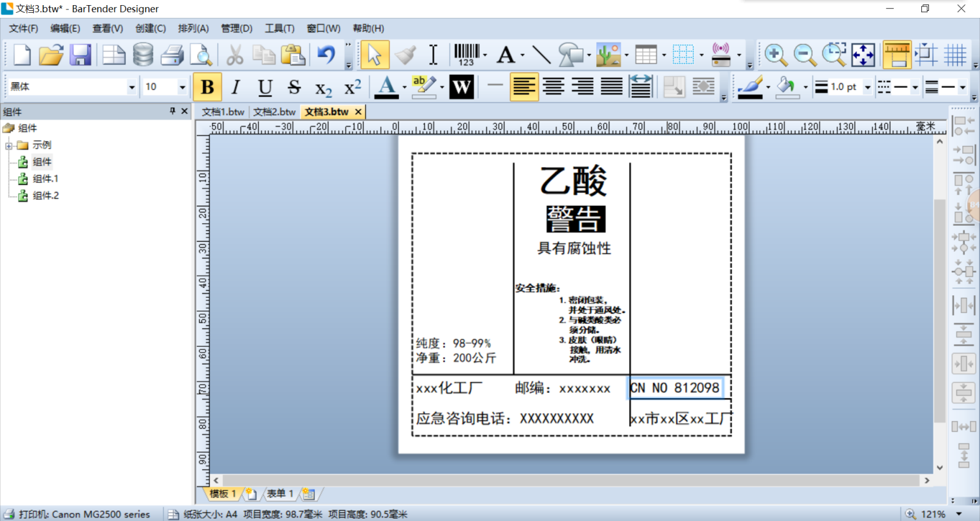
Task: Create a new document with blank page icon
Action: point(22,55)
